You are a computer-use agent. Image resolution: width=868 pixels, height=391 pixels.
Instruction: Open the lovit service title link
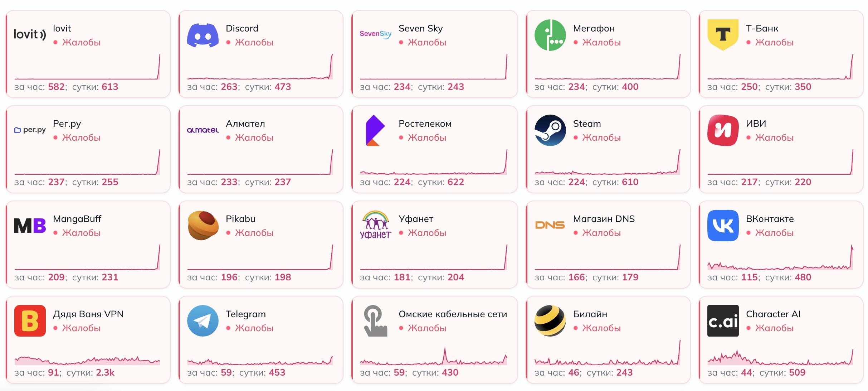62,28
